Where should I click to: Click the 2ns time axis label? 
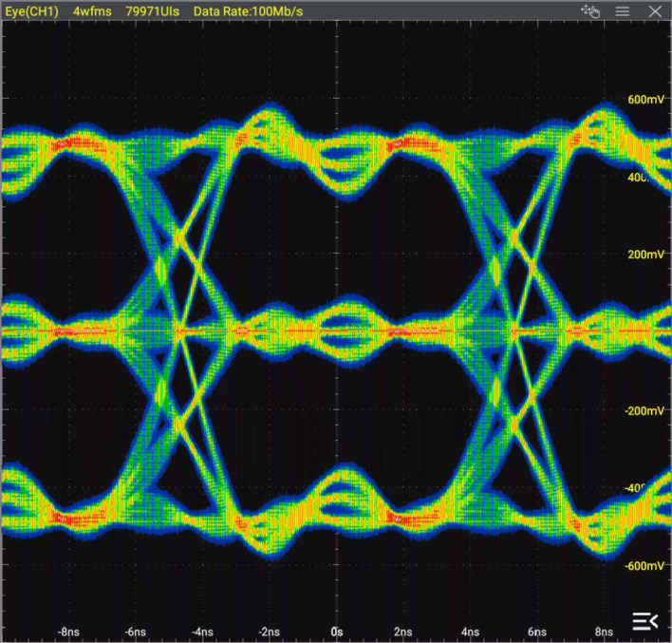(403, 632)
